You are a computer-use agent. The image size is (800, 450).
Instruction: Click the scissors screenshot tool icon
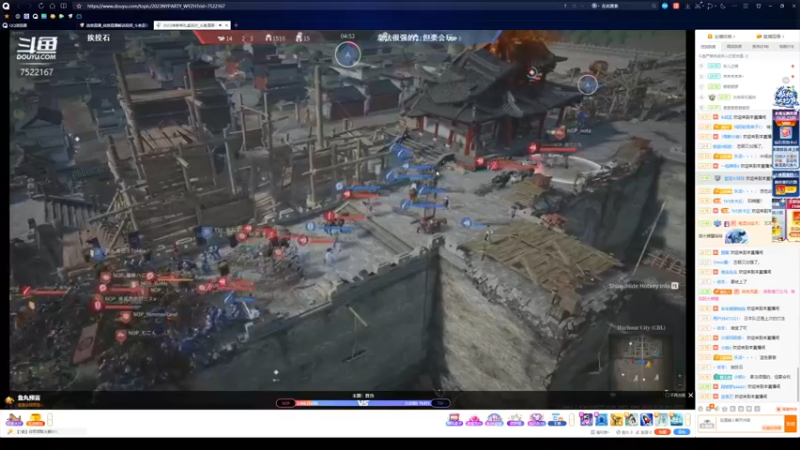(698, 6)
